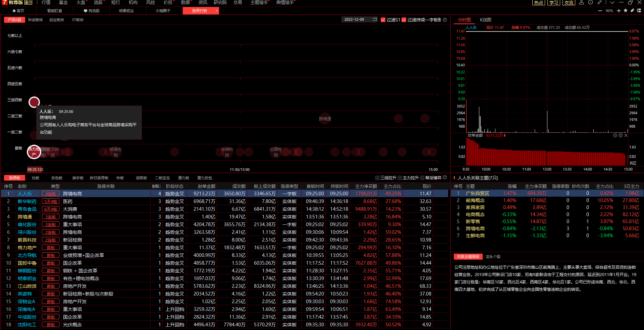Switch to the 龙头个股 tab
This screenshot has width=644, height=330.
click(x=493, y=257)
